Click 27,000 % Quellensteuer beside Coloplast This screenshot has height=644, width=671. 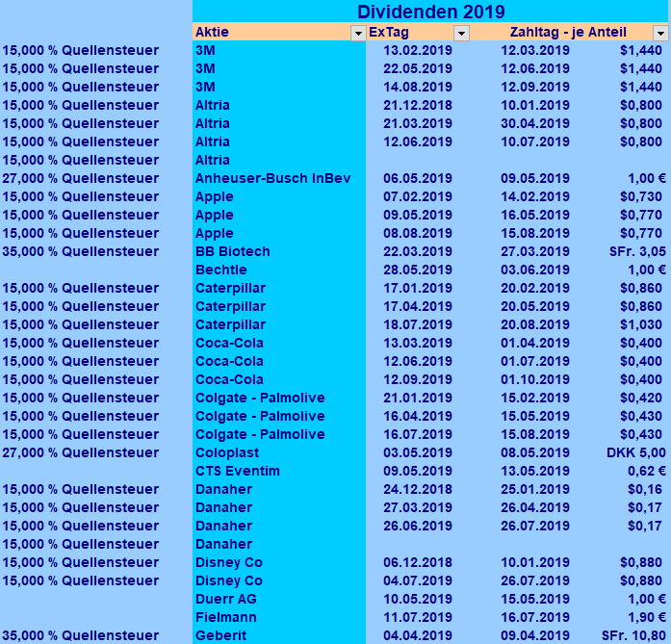click(81, 452)
